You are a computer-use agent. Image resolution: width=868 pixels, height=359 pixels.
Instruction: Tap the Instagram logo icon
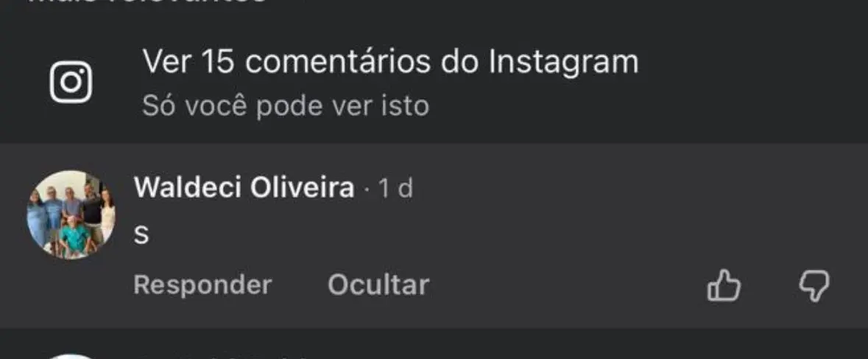tap(71, 82)
